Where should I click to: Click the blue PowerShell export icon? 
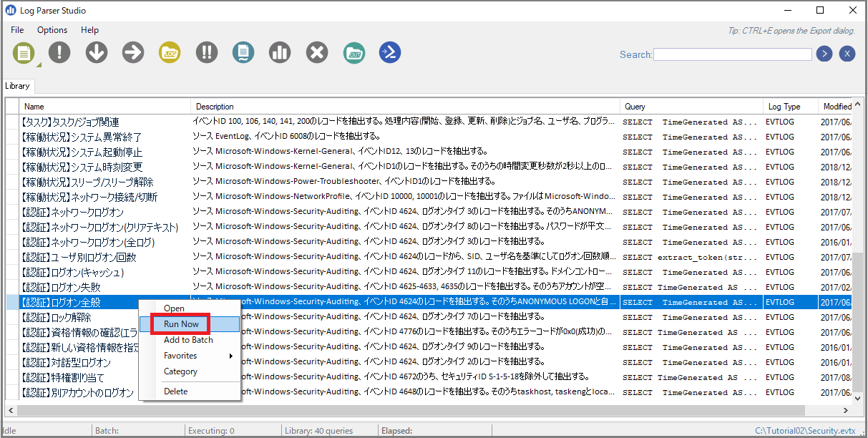click(x=390, y=53)
